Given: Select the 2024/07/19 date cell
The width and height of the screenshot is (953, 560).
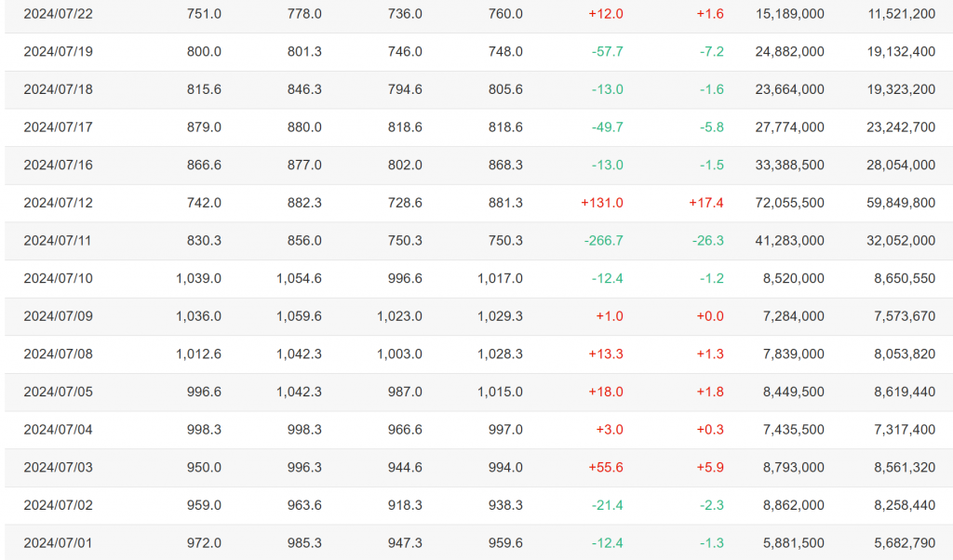Looking at the screenshot, I should [x=58, y=52].
